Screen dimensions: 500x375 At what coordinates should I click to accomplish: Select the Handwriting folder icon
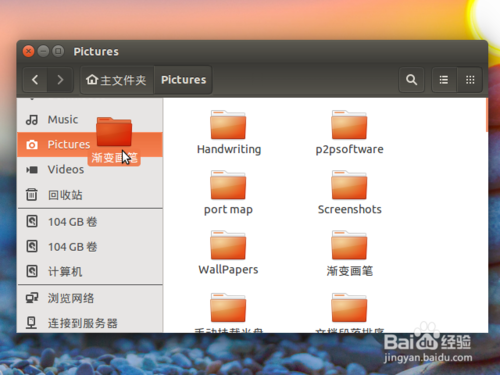tap(228, 125)
